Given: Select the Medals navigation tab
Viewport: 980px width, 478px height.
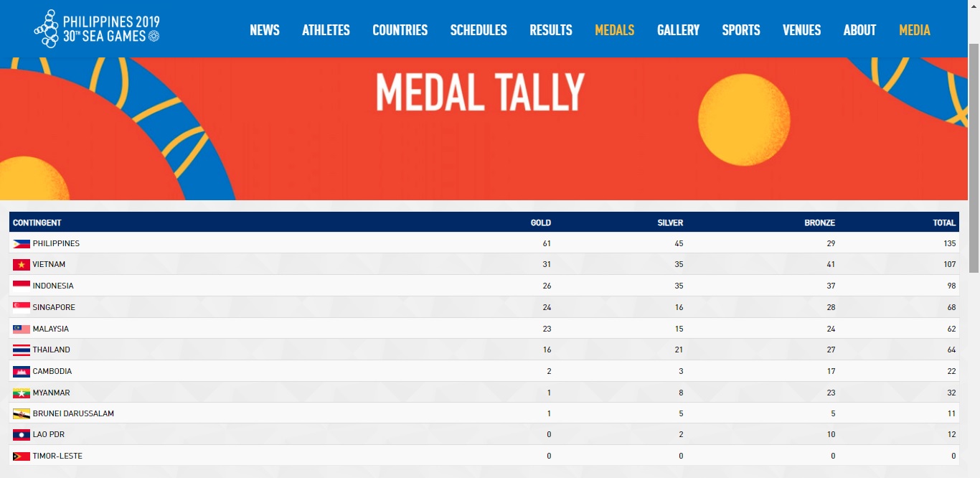Looking at the screenshot, I should coord(615,30).
